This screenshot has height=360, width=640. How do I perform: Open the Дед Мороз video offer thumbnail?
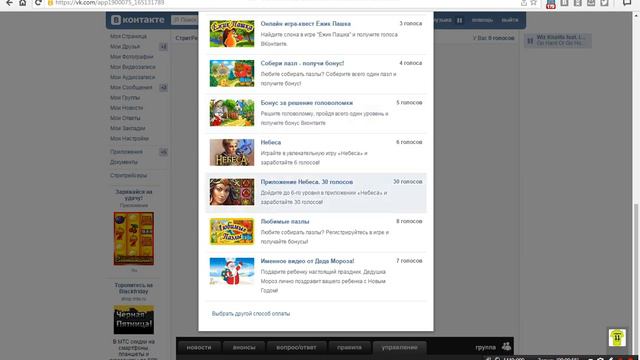pos(232,271)
